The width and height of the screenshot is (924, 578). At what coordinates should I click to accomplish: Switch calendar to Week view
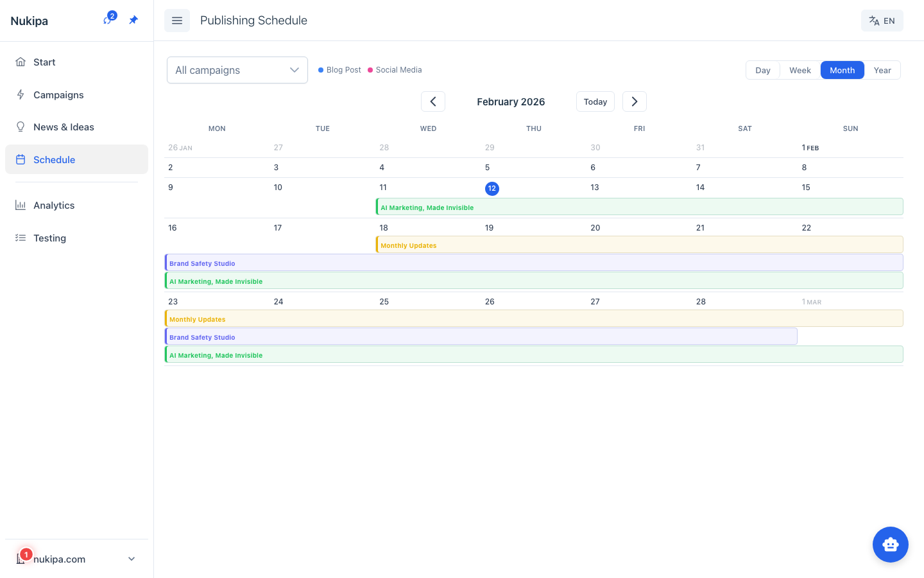(800, 70)
